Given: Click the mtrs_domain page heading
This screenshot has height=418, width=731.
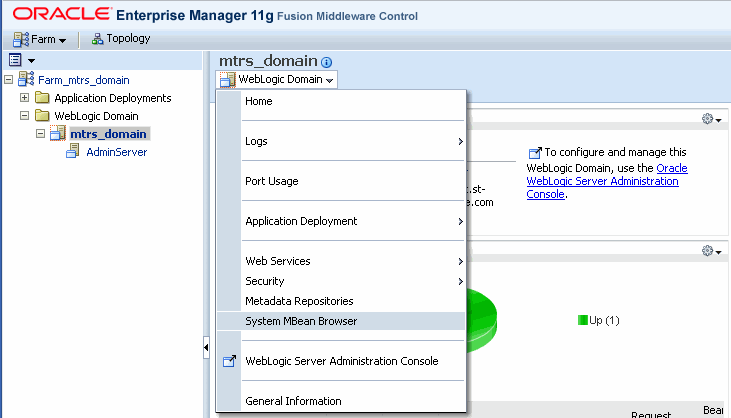Looking at the screenshot, I should 268,61.
